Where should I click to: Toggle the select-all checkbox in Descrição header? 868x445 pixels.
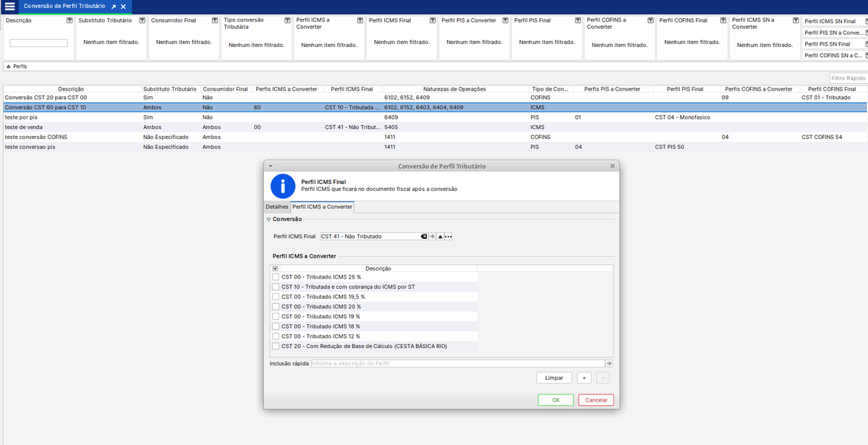click(x=275, y=268)
